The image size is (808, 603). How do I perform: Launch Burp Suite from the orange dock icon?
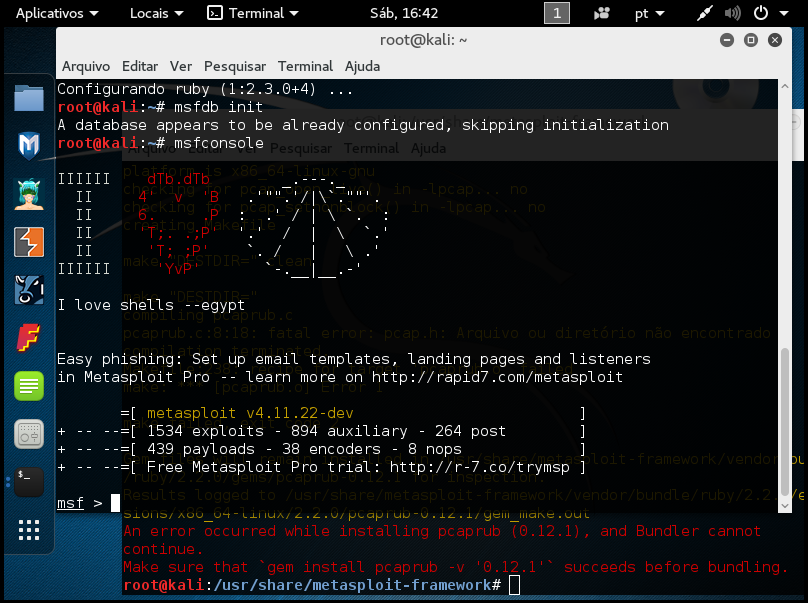[x=29, y=242]
